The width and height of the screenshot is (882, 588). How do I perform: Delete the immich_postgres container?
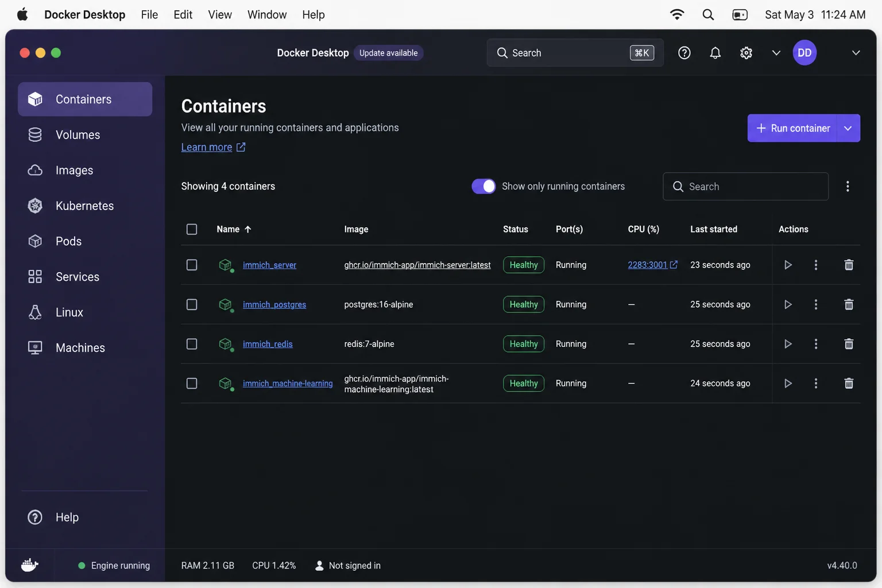coord(849,304)
